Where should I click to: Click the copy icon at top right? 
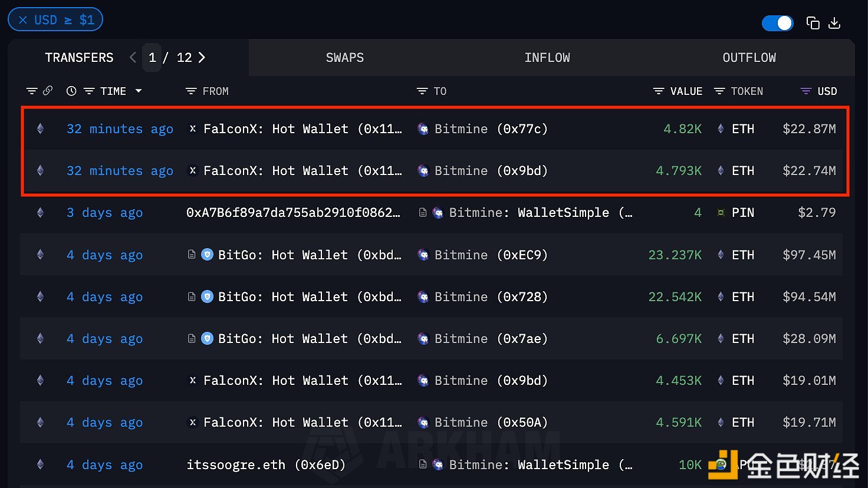813,23
